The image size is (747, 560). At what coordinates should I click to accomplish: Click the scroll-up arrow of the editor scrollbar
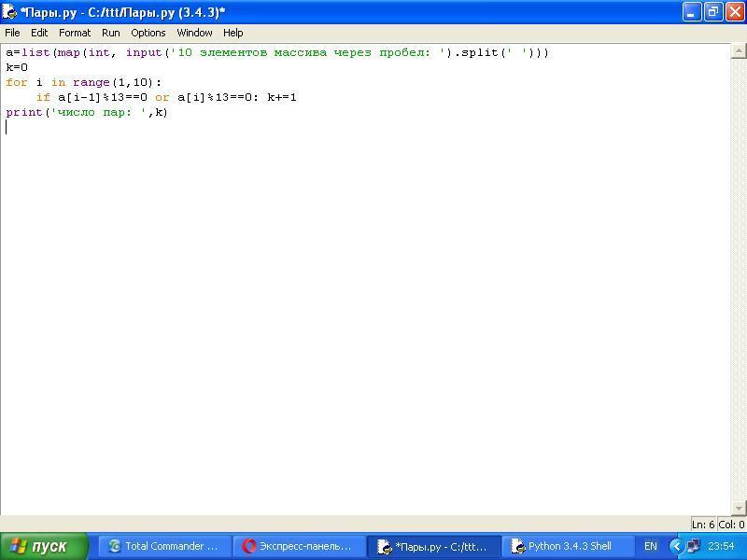point(739,51)
